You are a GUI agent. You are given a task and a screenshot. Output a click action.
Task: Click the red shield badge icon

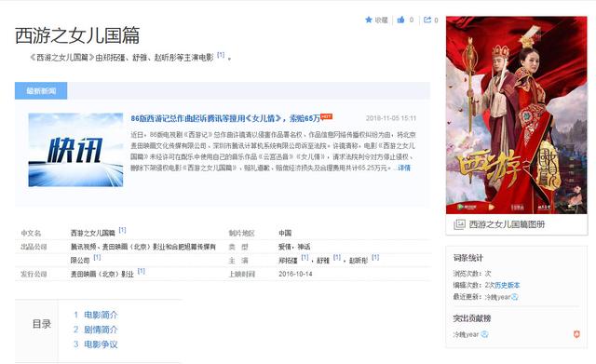click(576, 334)
